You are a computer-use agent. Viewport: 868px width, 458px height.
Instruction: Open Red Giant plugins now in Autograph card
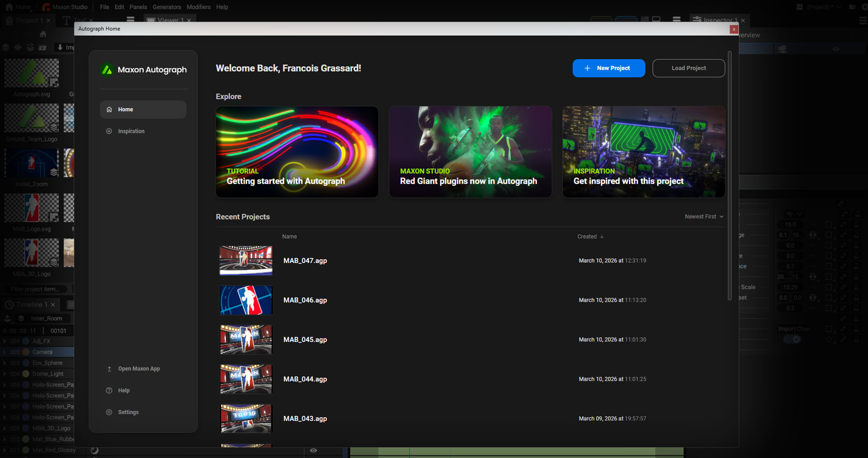(470, 152)
